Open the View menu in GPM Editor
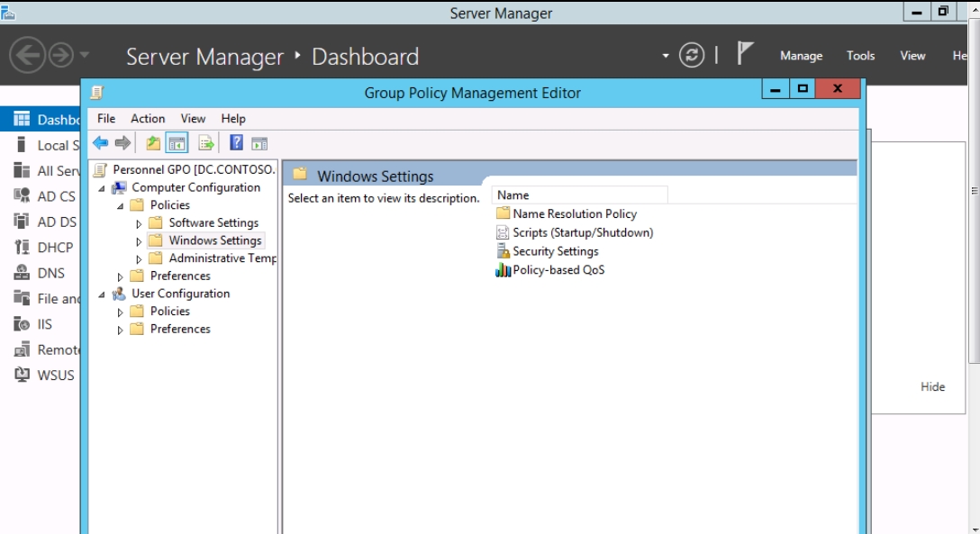 point(193,119)
